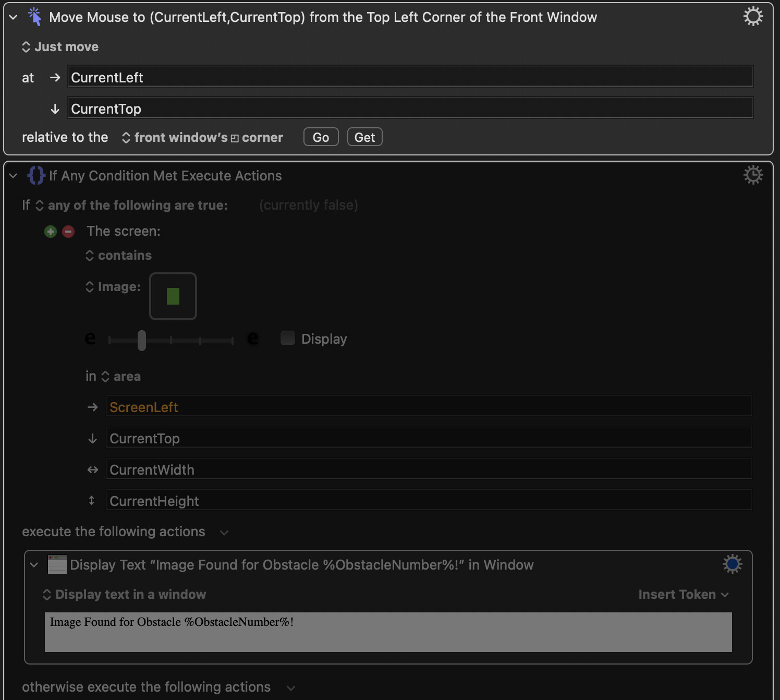Add a condition with green plus button
The width and height of the screenshot is (780, 700).
pyautogui.click(x=51, y=232)
